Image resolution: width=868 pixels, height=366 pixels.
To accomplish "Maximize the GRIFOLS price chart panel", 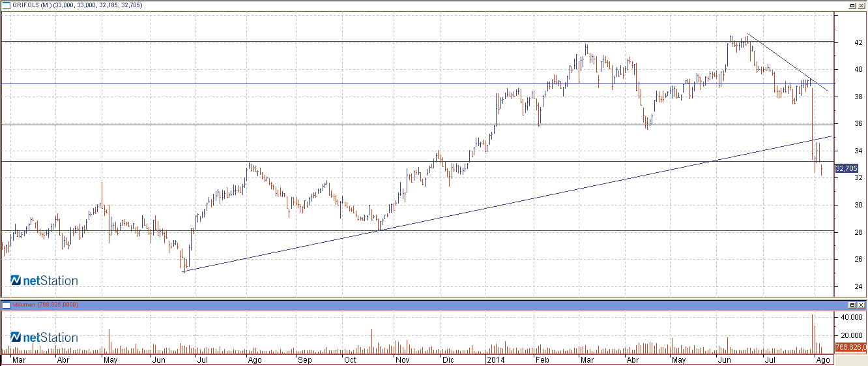I will coord(852,5).
